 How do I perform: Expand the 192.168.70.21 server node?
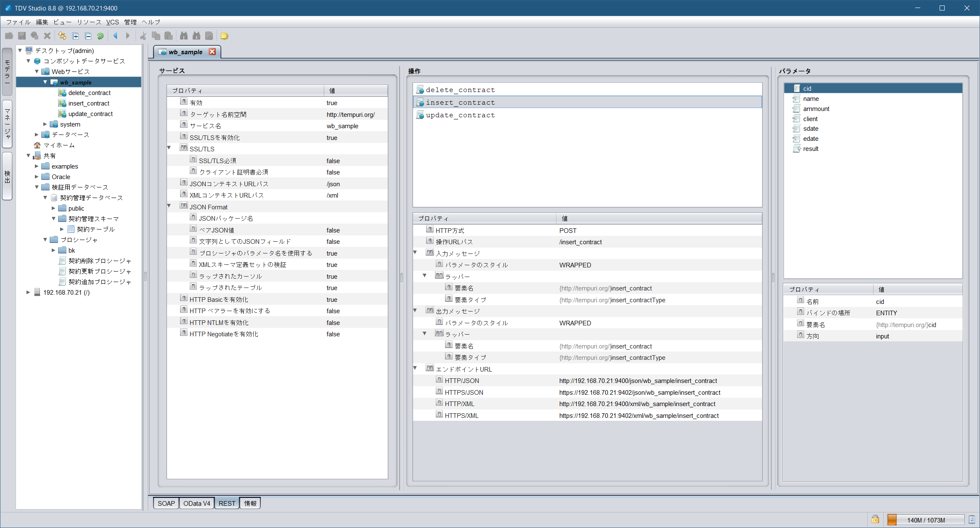(28, 292)
